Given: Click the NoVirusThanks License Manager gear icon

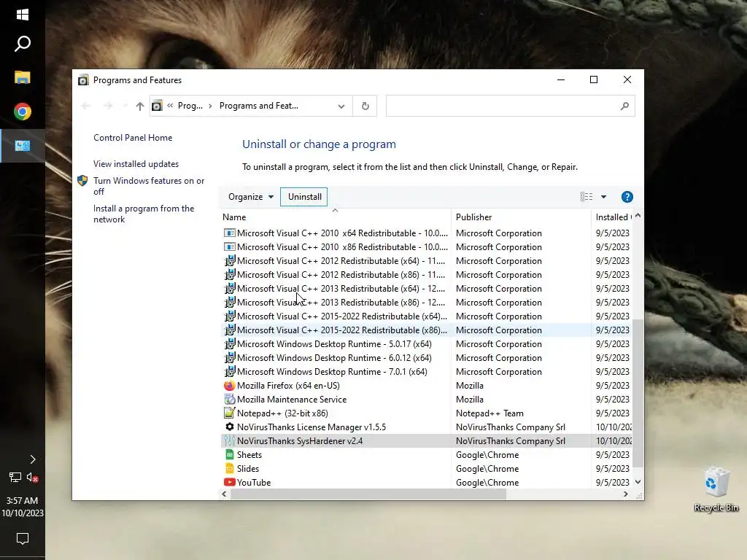Looking at the screenshot, I should point(230,427).
